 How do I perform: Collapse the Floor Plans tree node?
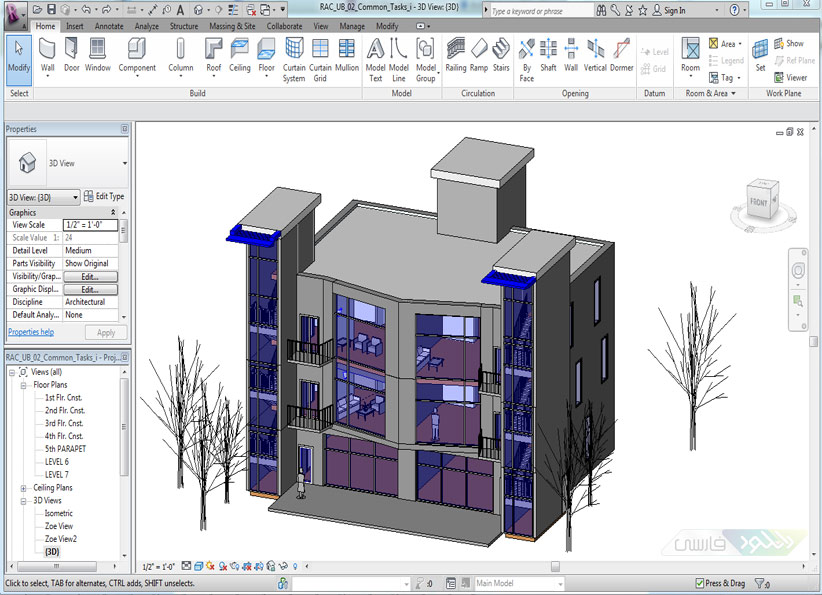tap(23, 384)
